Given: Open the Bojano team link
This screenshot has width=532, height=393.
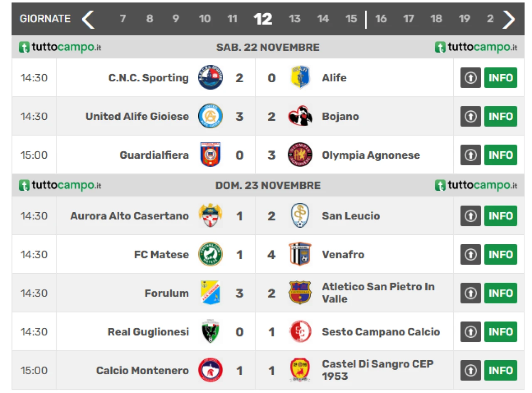Looking at the screenshot, I should (340, 116).
